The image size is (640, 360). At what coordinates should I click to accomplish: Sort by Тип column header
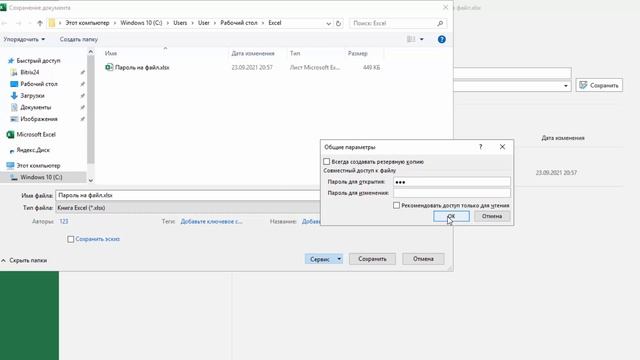(295, 53)
